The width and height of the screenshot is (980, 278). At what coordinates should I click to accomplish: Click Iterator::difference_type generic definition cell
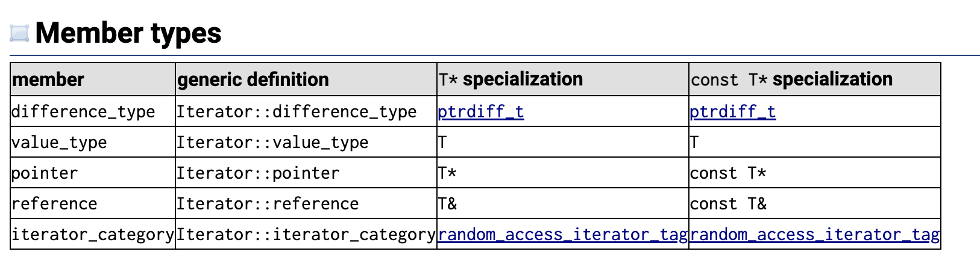306,111
